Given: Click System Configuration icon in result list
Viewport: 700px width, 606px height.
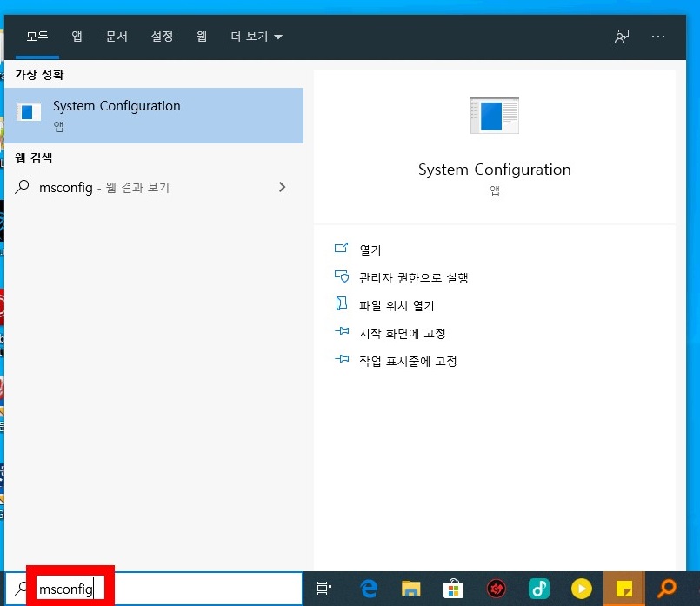Looking at the screenshot, I should [29, 111].
